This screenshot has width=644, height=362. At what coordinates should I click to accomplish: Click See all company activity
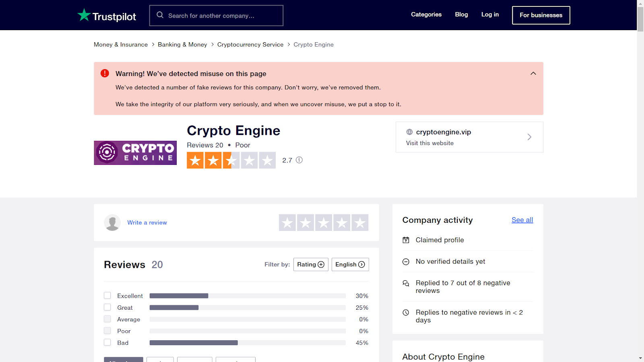point(522,220)
